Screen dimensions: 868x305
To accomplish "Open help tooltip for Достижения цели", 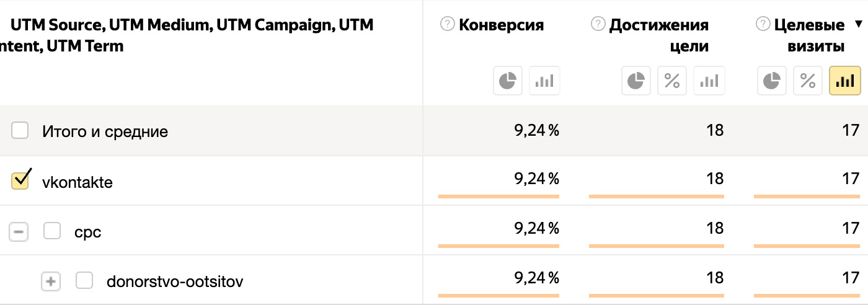I will click(x=598, y=24).
